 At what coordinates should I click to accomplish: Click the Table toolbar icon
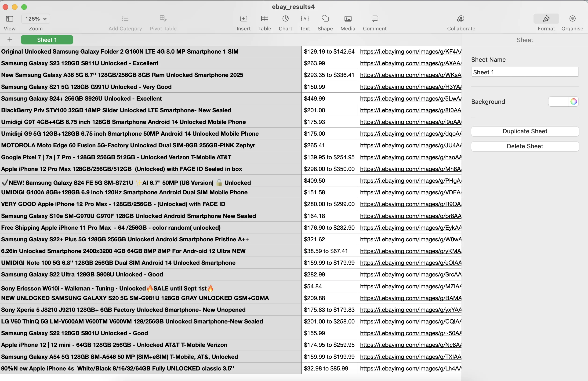[265, 19]
